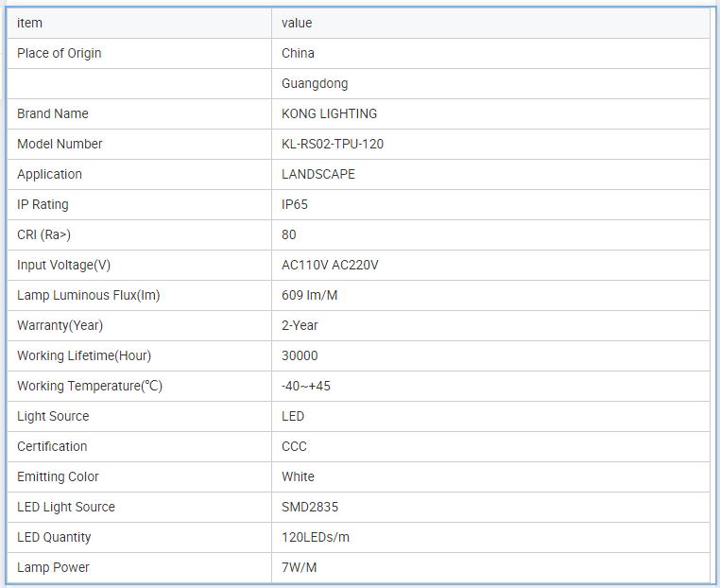Select the 'Place of Origin' cell
720x588 pixels.
pos(60,53)
